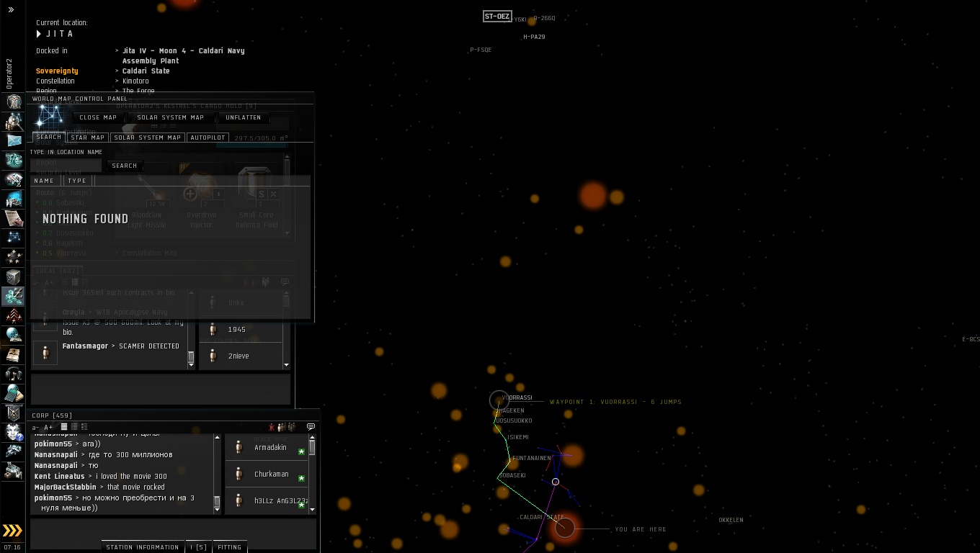
Task: Click the You Are Here star on map
Action: point(565,528)
